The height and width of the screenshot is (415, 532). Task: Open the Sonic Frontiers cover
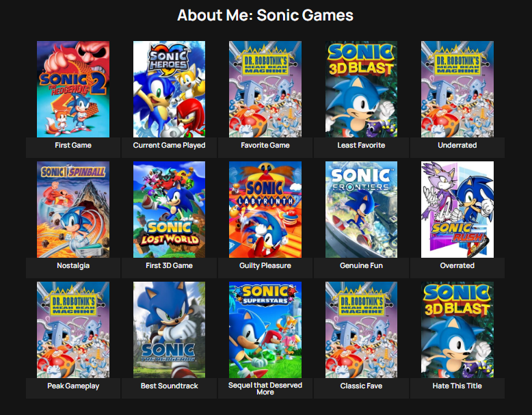(361, 209)
